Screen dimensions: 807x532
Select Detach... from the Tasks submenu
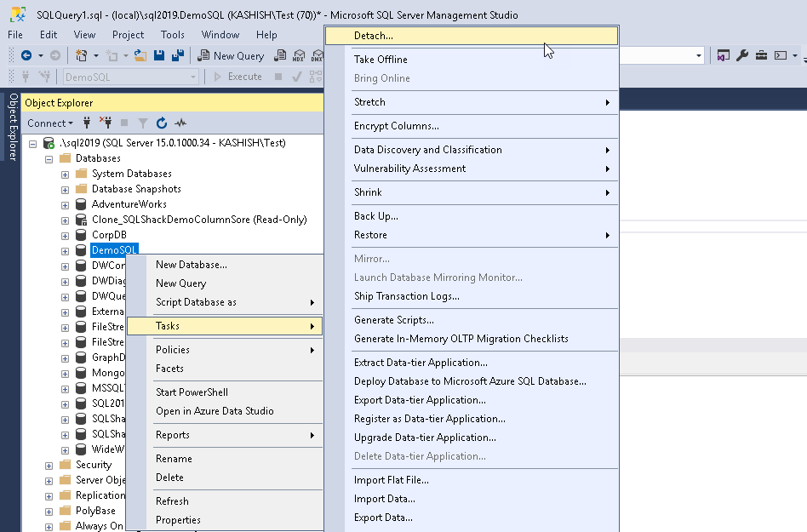pos(373,36)
